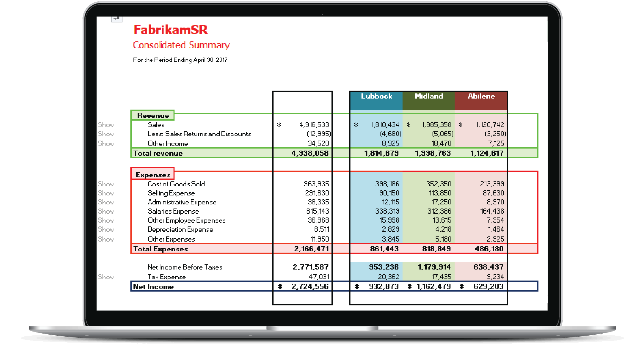This screenshot has height=345, width=644.
Task: Click Lubbock Total Expenses value 861,443
Action: [384, 249]
